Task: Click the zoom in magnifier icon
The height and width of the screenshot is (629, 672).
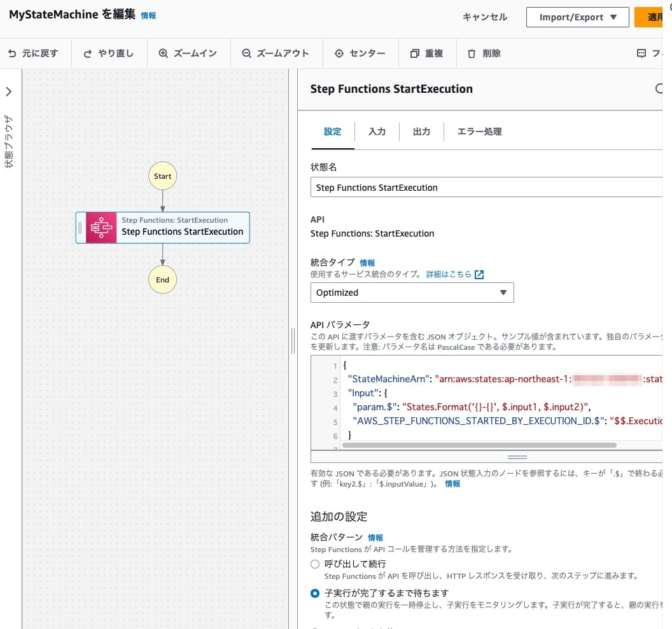Action: [x=164, y=53]
